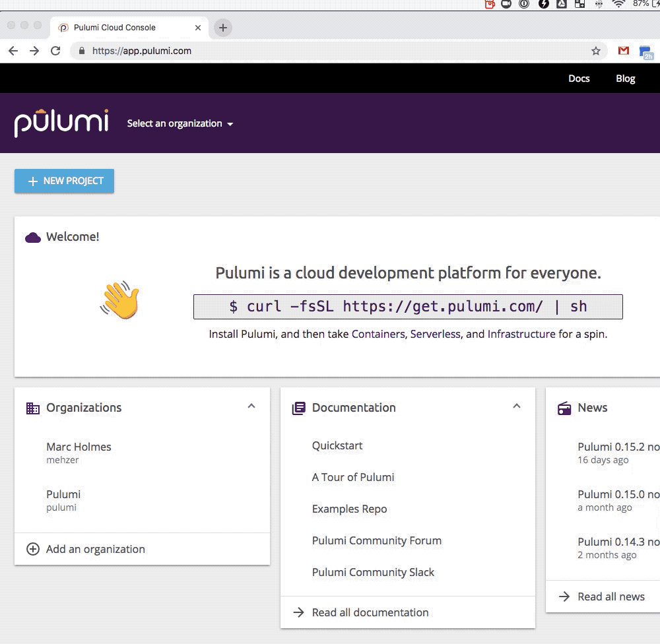Open the Select an organization dropdown
Screen dimensions: 660x644
(180, 123)
